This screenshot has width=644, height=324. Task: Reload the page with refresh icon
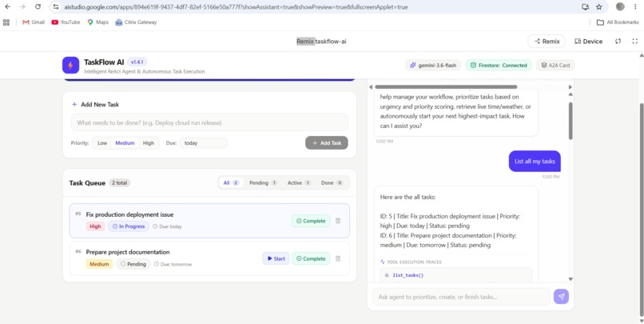coord(38,6)
